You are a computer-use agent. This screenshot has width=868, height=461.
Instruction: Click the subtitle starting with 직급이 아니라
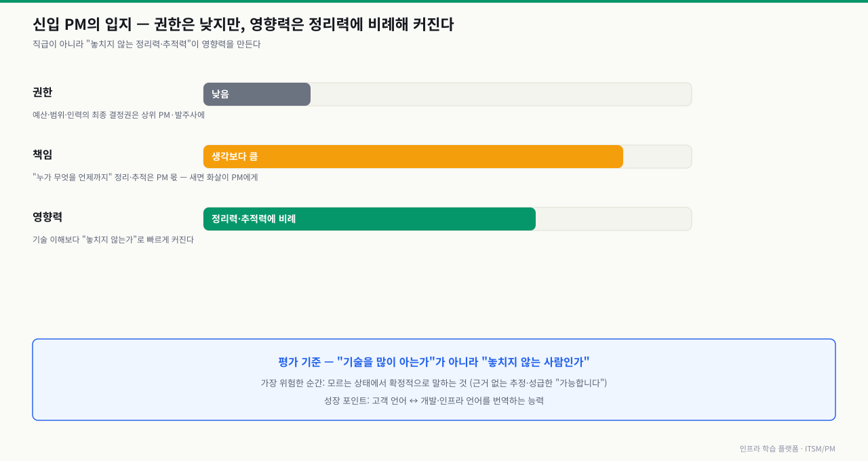pyautogui.click(x=146, y=44)
